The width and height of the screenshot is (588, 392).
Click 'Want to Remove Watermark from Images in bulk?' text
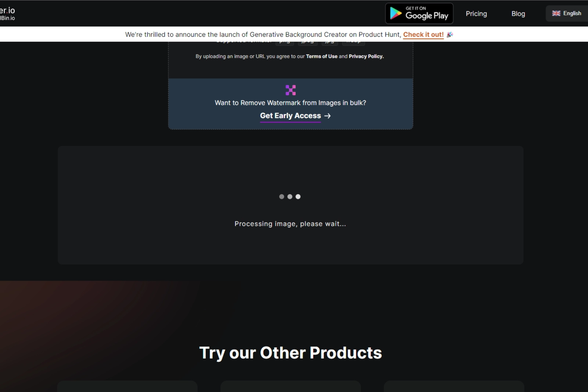(290, 103)
